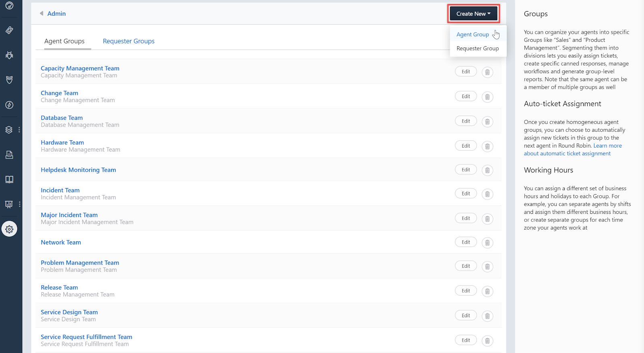Screen dimensions: 644x353
Task: Delete the Change Team group
Action: [487, 97]
